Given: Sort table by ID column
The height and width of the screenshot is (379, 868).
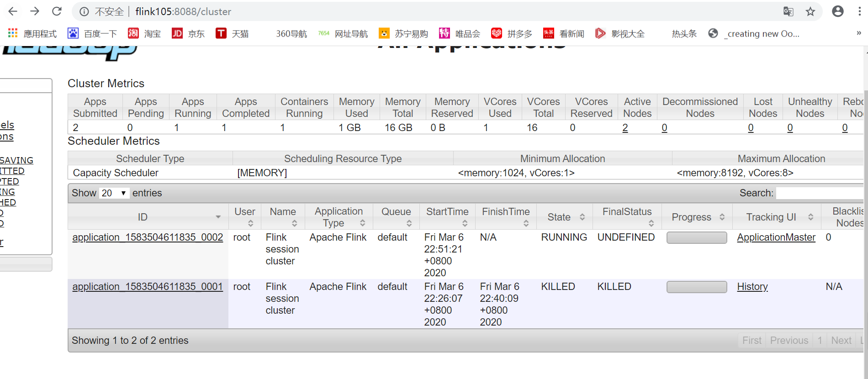Looking at the screenshot, I should pyautogui.click(x=148, y=217).
